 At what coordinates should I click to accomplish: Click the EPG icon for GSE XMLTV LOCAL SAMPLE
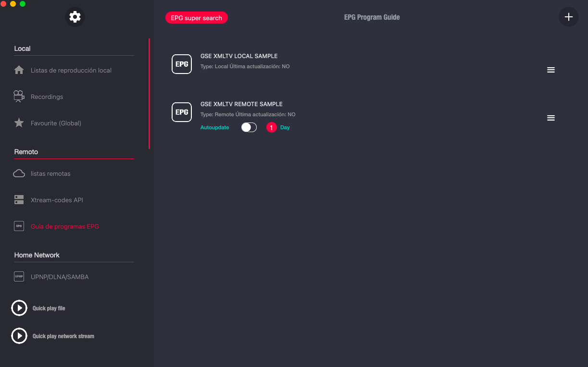point(182,64)
